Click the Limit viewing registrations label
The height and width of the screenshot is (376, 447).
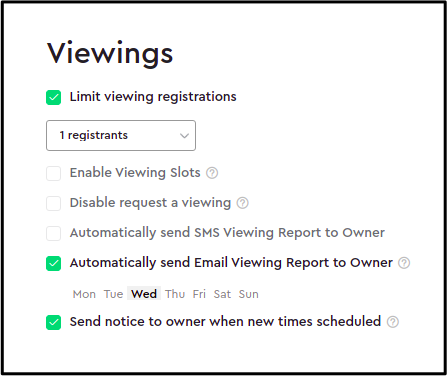click(153, 97)
